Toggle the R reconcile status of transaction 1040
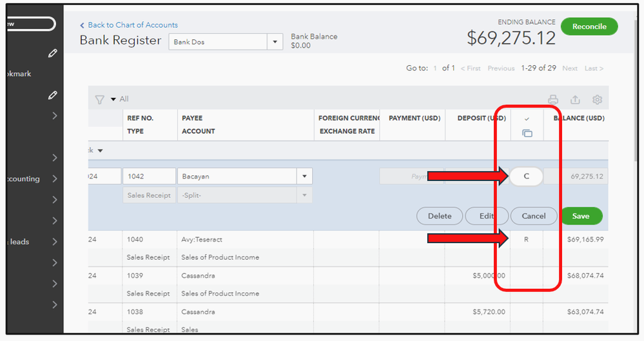Viewport: 644px width, 341px height. tap(526, 240)
